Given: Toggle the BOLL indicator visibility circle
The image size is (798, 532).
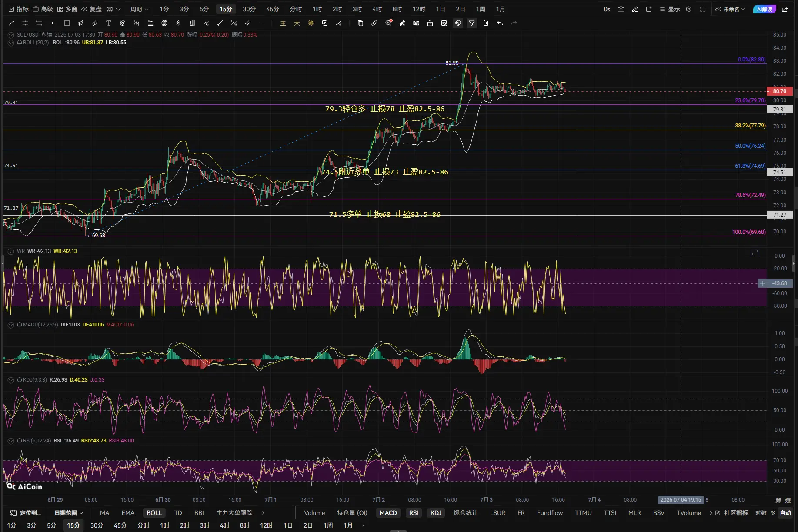Looking at the screenshot, I should pos(11,43).
